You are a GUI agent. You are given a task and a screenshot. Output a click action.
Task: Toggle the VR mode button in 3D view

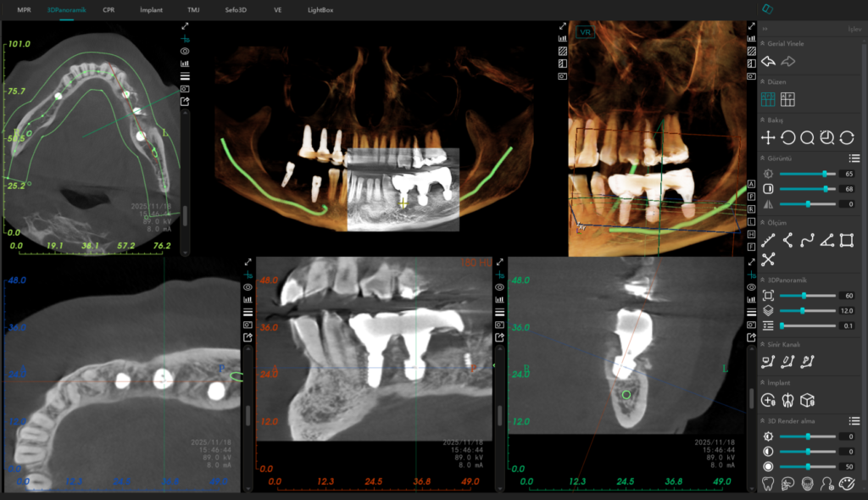(x=584, y=32)
